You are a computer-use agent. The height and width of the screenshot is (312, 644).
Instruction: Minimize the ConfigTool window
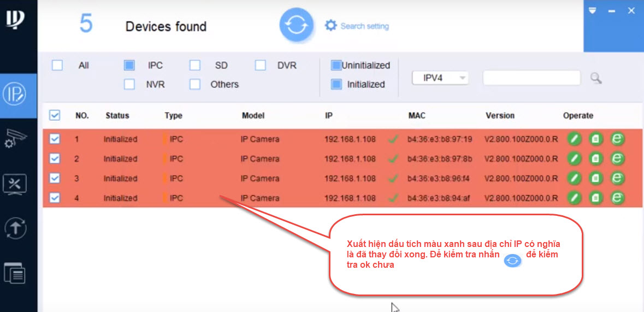click(x=612, y=11)
